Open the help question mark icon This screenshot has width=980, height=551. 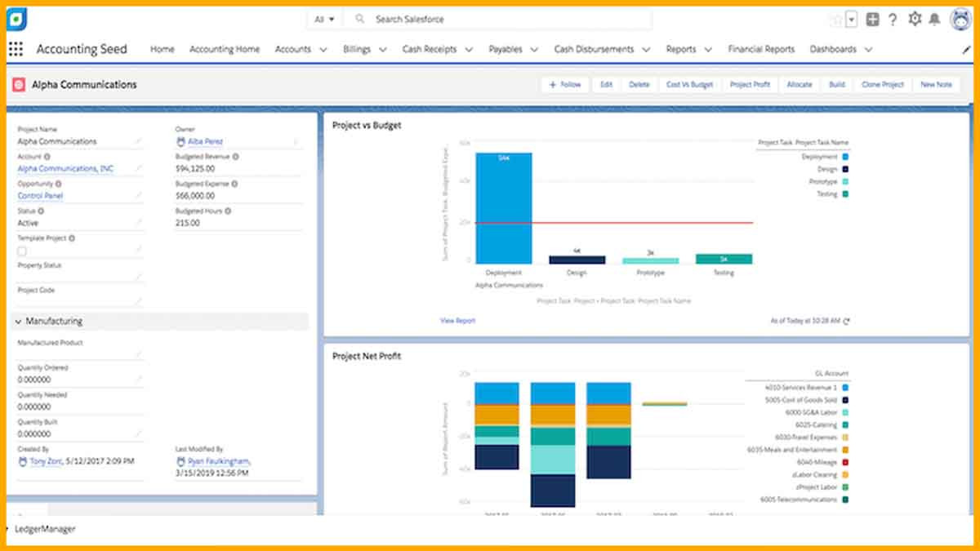click(893, 19)
